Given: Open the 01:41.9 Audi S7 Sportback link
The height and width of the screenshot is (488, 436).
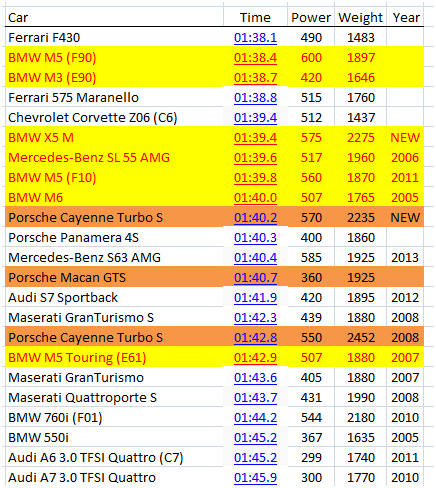Looking at the screenshot, I should [255, 297].
